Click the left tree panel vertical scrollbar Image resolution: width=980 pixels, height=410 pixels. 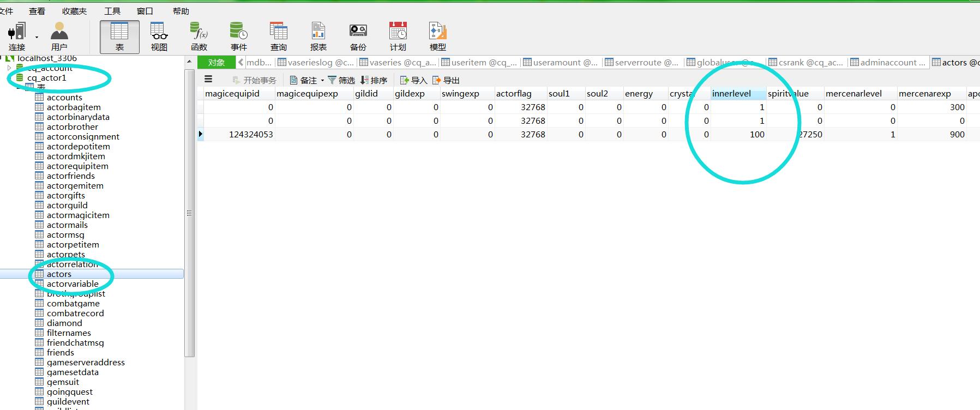[189, 213]
